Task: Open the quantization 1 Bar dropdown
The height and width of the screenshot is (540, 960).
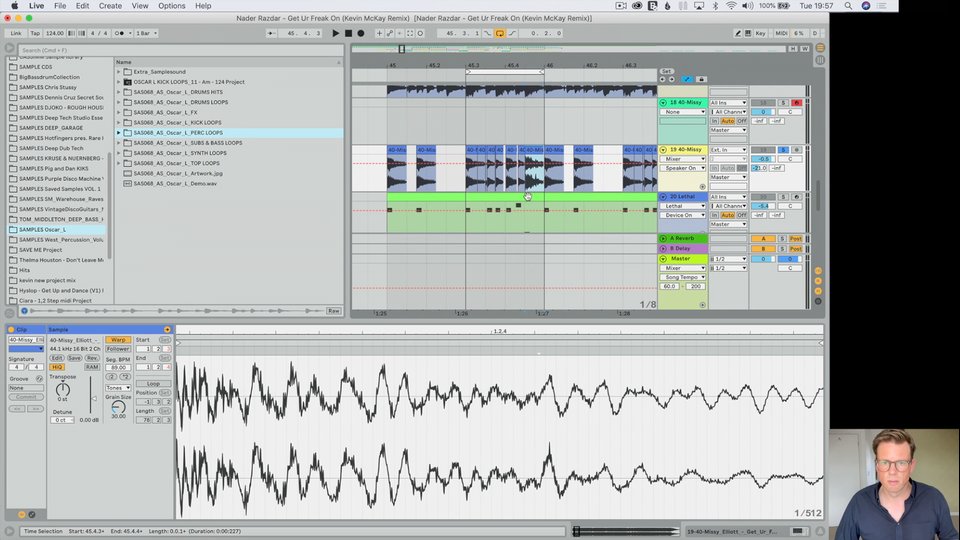Action: point(146,33)
